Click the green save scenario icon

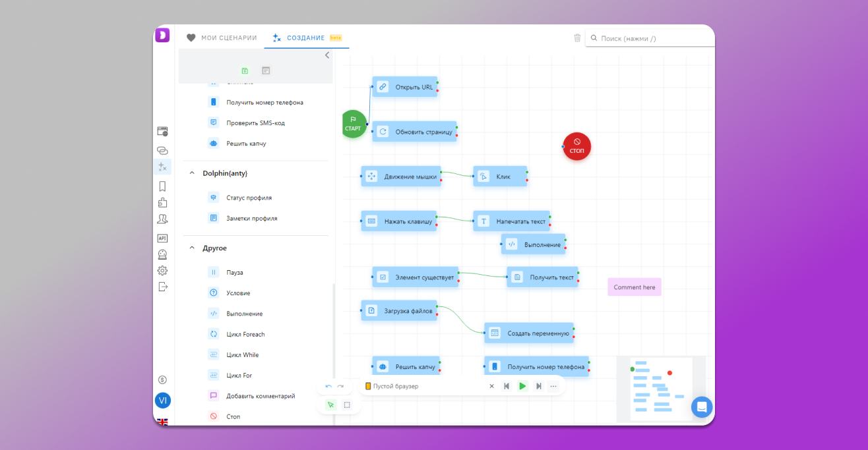pyautogui.click(x=245, y=70)
